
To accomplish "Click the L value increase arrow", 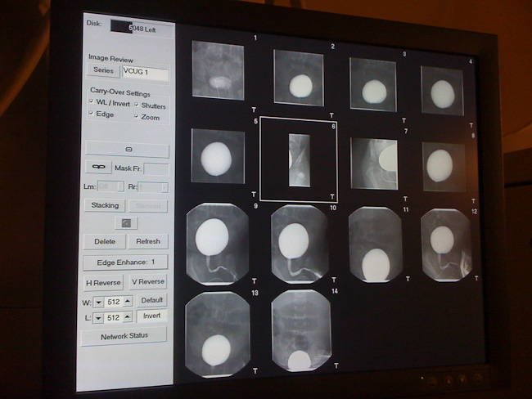I will (x=128, y=316).
